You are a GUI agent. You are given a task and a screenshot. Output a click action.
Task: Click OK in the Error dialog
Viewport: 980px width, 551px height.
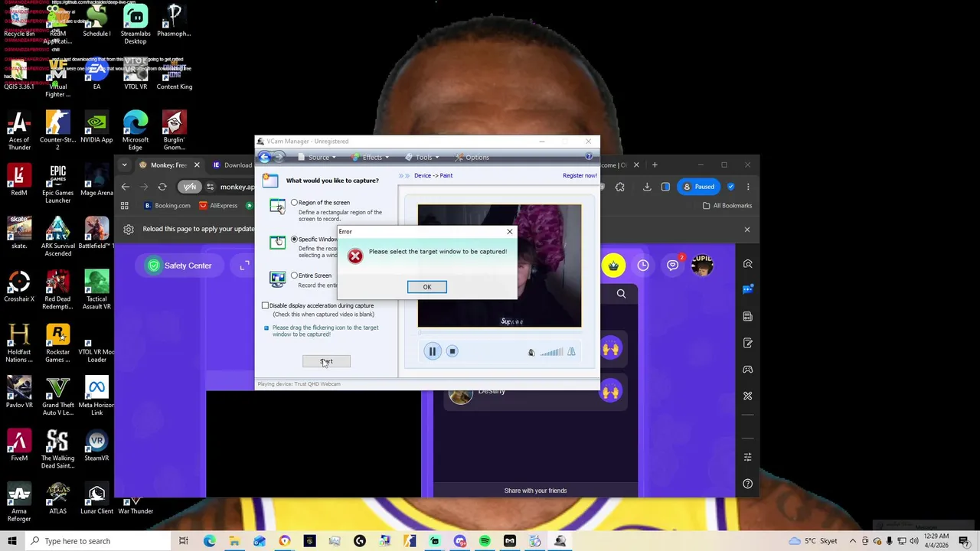tap(426, 287)
